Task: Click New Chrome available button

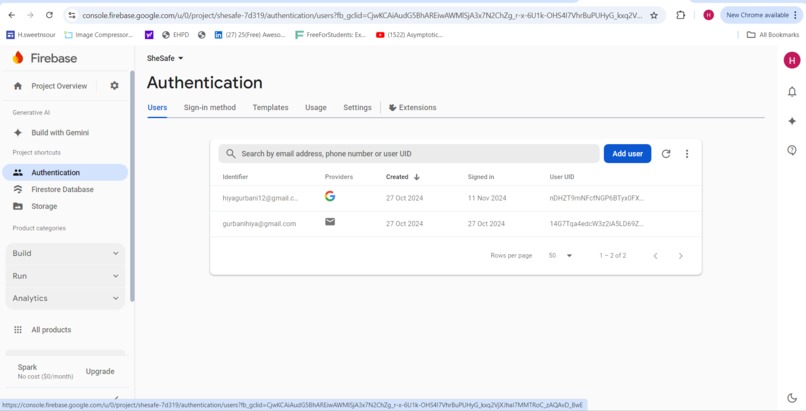Action: point(760,15)
